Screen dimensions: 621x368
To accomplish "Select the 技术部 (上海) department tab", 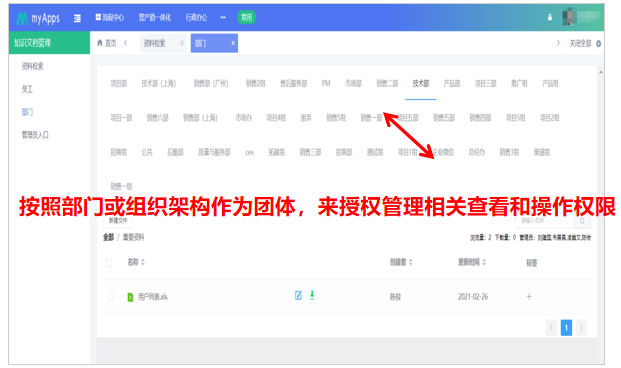I will click(x=158, y=84).
